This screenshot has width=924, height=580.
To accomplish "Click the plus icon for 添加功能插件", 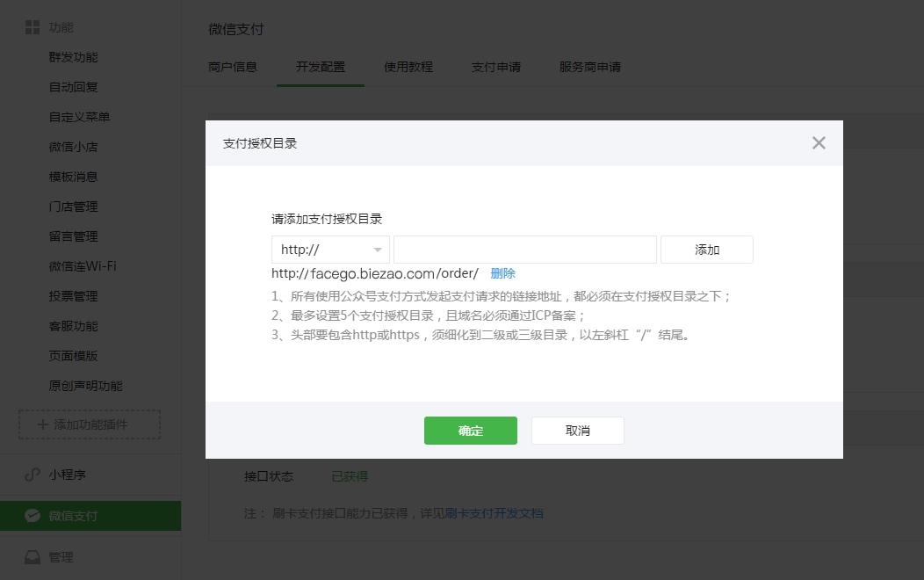I will point(42,424).
